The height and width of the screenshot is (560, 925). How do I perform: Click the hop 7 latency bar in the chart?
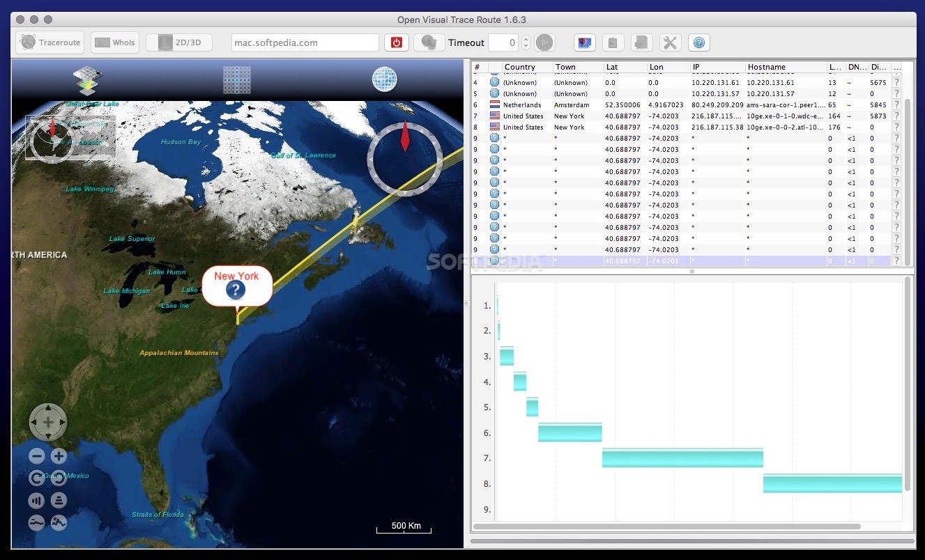tap(682, 458)
